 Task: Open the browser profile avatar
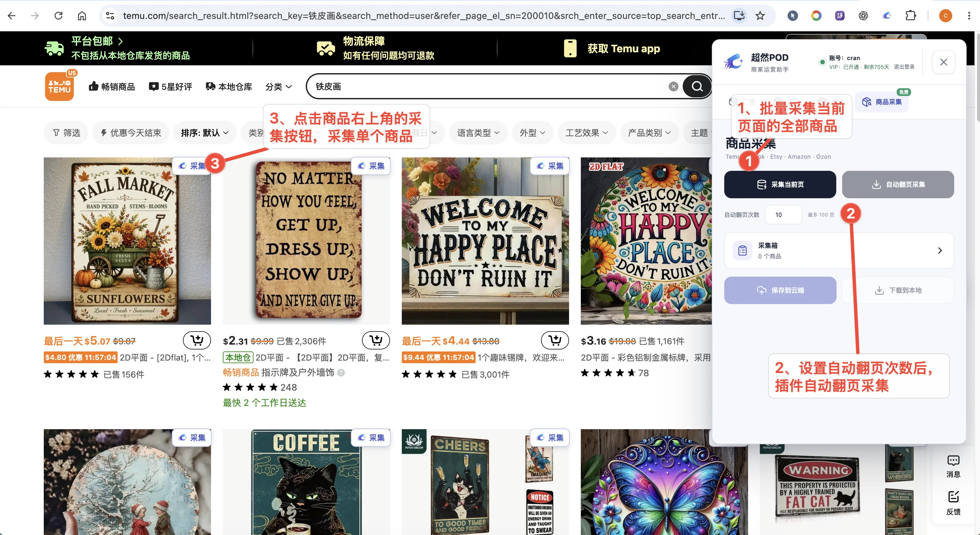pyautogui.click(x=945, y=16)
